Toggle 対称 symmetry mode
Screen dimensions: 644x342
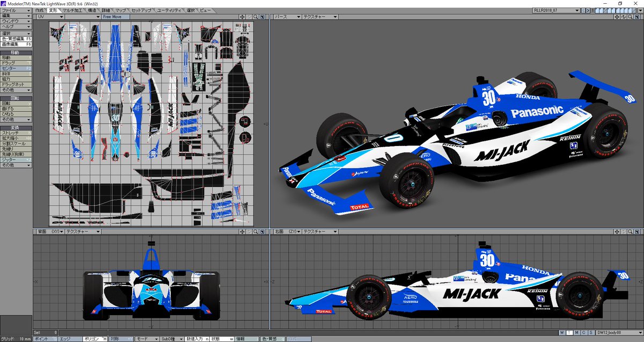coord(121,339)
